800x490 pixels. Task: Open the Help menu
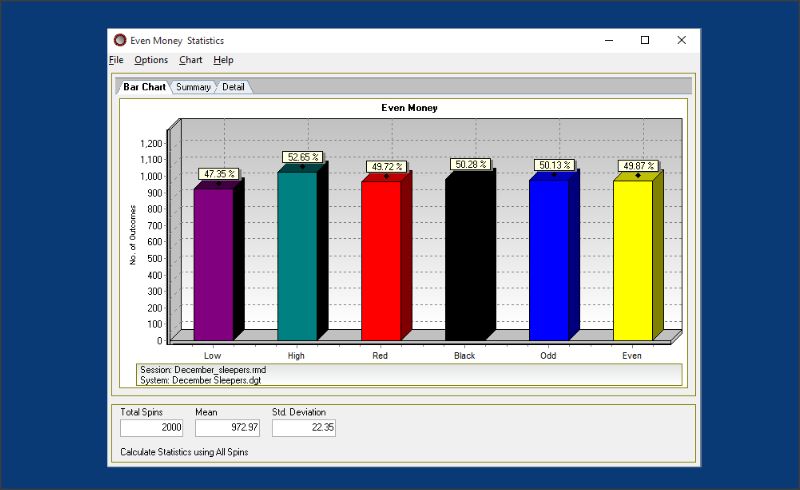coord(223,60)
